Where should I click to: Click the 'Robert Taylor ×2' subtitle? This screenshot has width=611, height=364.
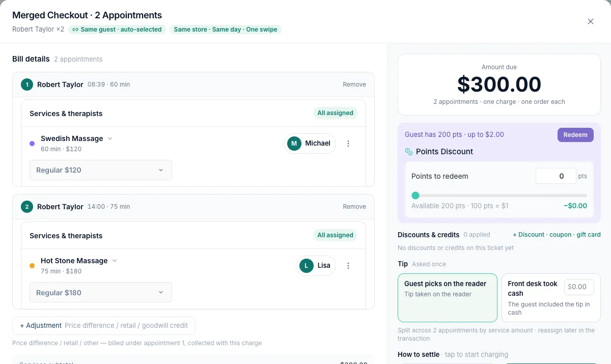[38, 30]
